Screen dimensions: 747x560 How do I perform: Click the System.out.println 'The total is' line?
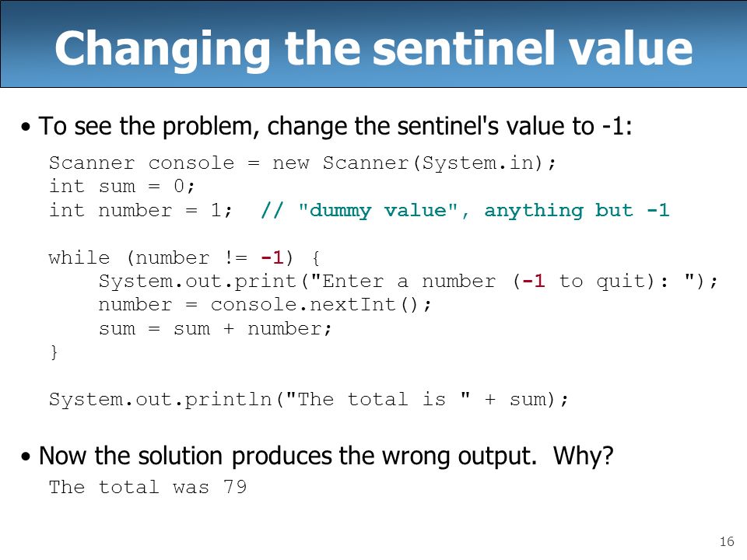click(x=309, y=399)
